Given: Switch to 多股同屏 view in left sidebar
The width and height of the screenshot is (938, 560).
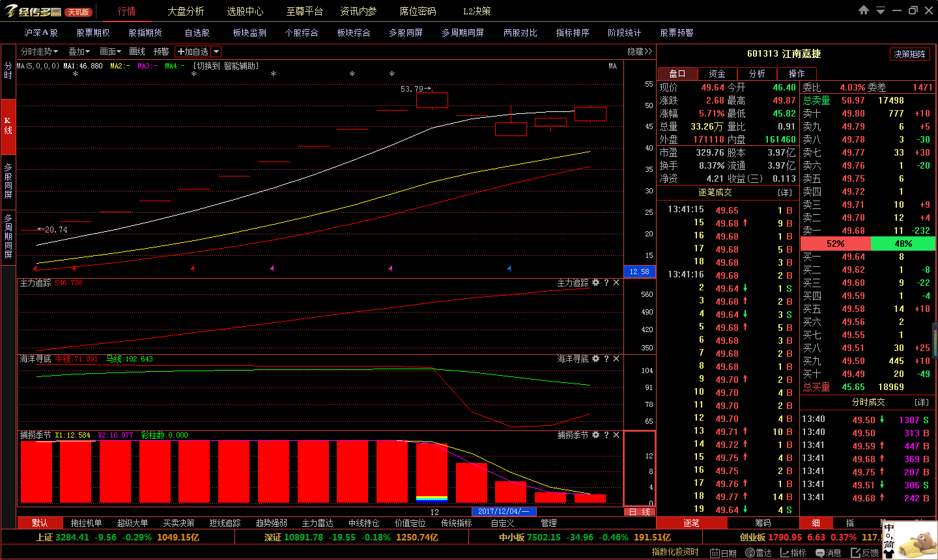Looking at the screenshot, I should (8, 181).
